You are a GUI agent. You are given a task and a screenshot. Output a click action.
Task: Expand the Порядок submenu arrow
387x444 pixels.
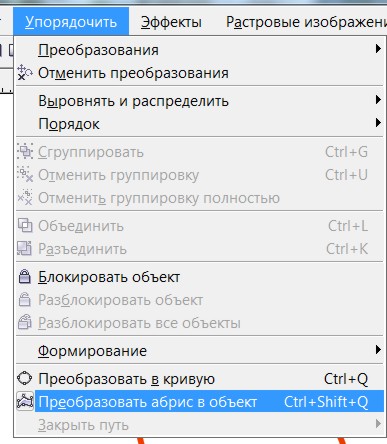point(378,123)
